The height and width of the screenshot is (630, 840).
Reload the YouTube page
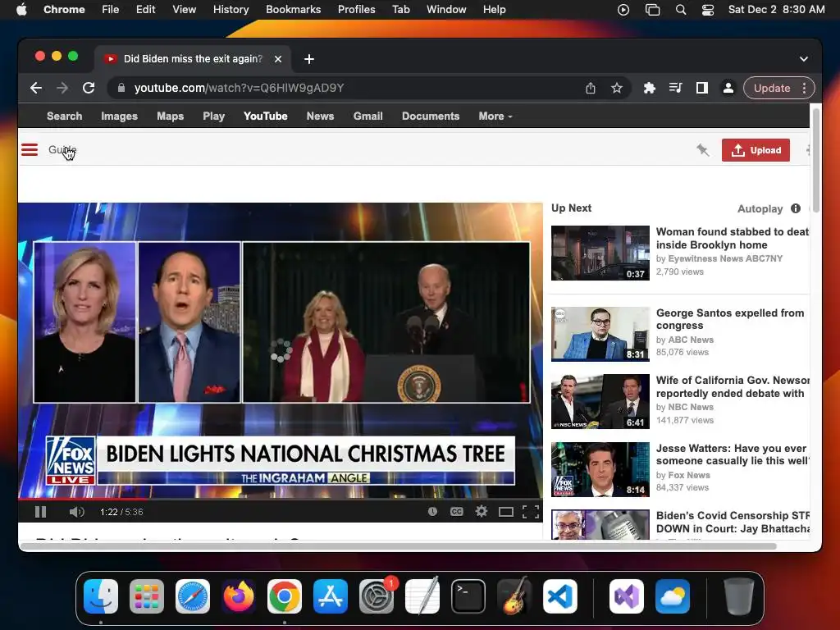(89, 88)
